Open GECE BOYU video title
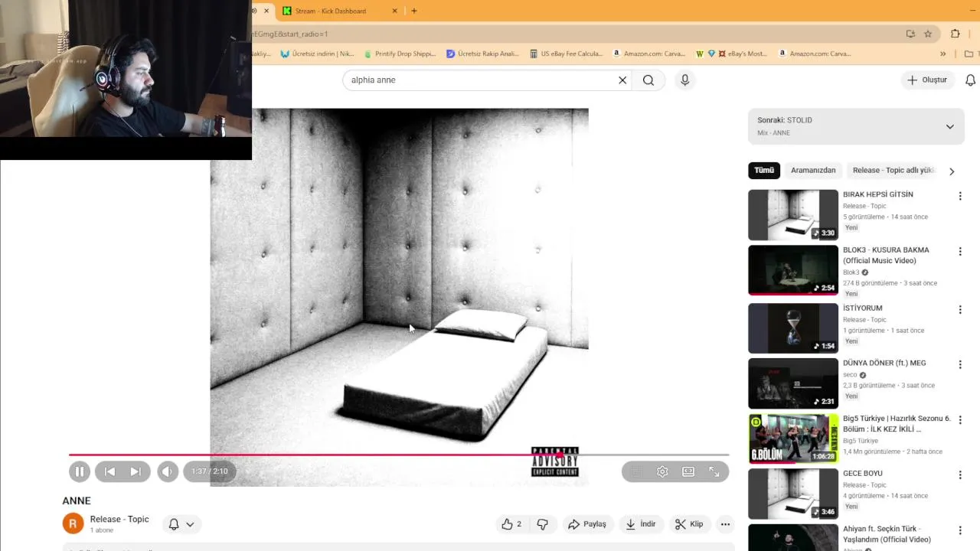980x551 pixels. [x=863, y=473]
